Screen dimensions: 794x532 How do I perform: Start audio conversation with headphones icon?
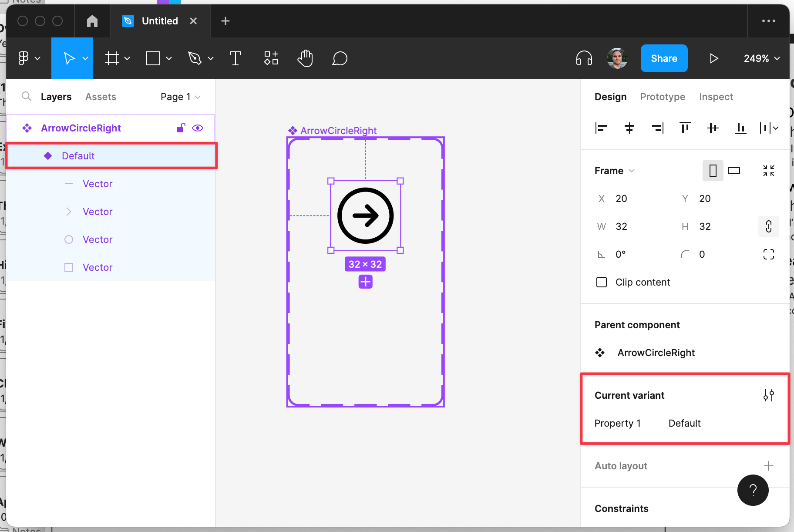[584, 58]
